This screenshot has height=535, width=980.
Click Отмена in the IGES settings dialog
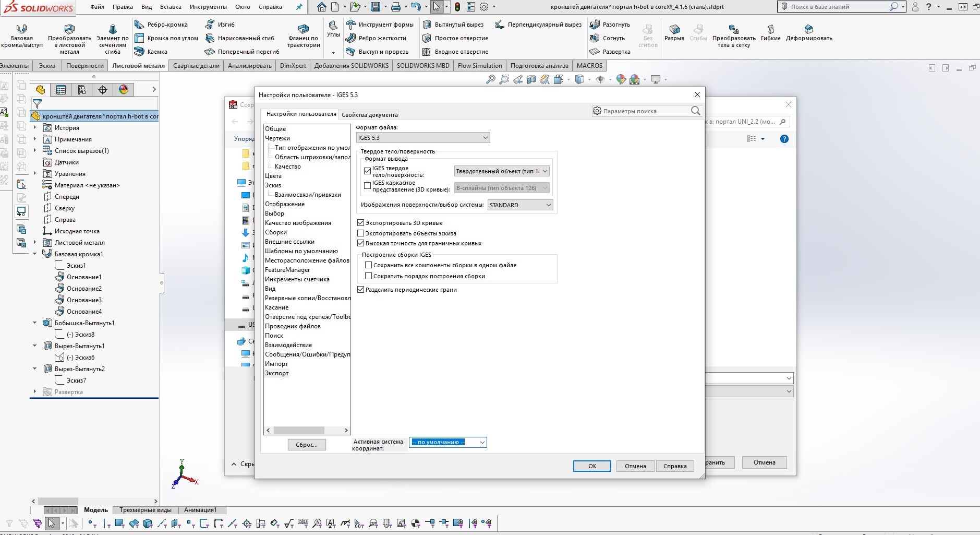coord(635,466)
